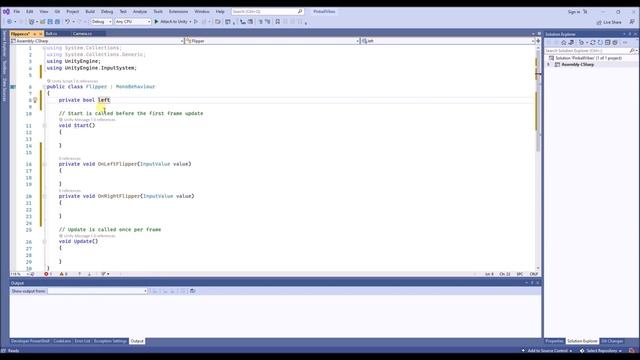Expand the Assembly-CSharp project node

[549, 64]
